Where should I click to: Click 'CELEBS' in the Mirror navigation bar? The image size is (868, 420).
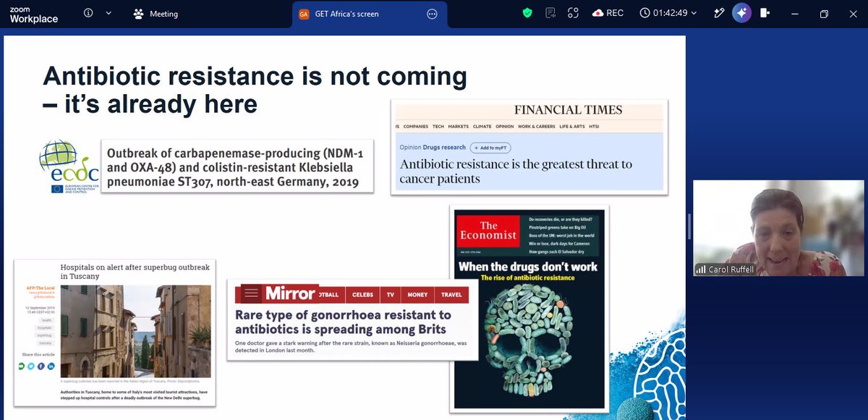[362, 295]
